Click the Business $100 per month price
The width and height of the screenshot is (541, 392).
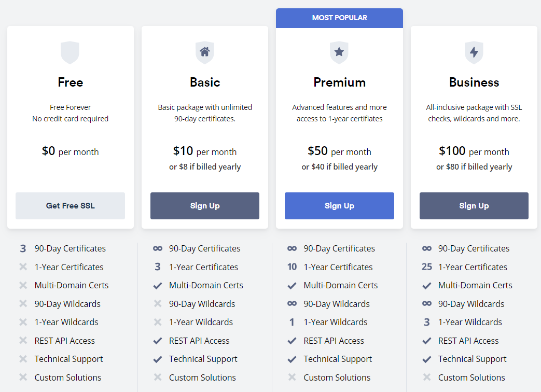(x=474, y=151)
